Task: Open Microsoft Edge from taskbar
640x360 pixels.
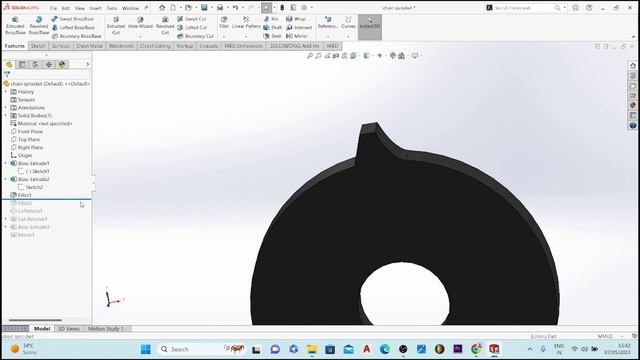Action: pos(385,349)
